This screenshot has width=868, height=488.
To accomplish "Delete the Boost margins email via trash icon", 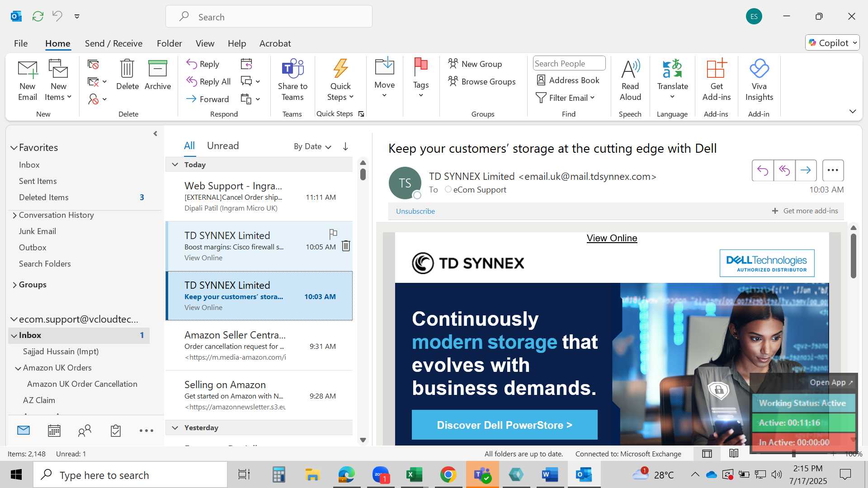I will [x=346, y=246].
